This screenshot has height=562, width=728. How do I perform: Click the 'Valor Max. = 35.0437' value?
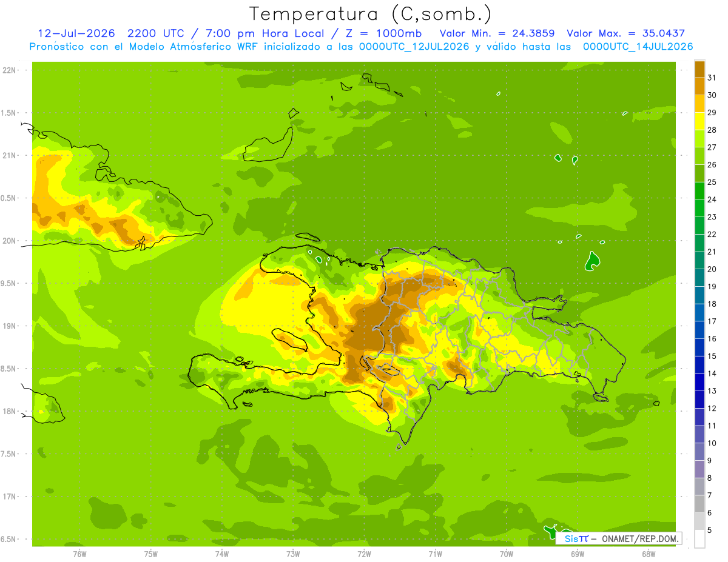click(x=625, y=33)
